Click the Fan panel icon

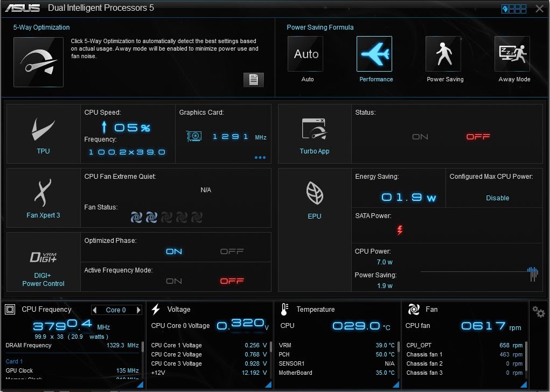pyautogui.click(x=414, y=309)
